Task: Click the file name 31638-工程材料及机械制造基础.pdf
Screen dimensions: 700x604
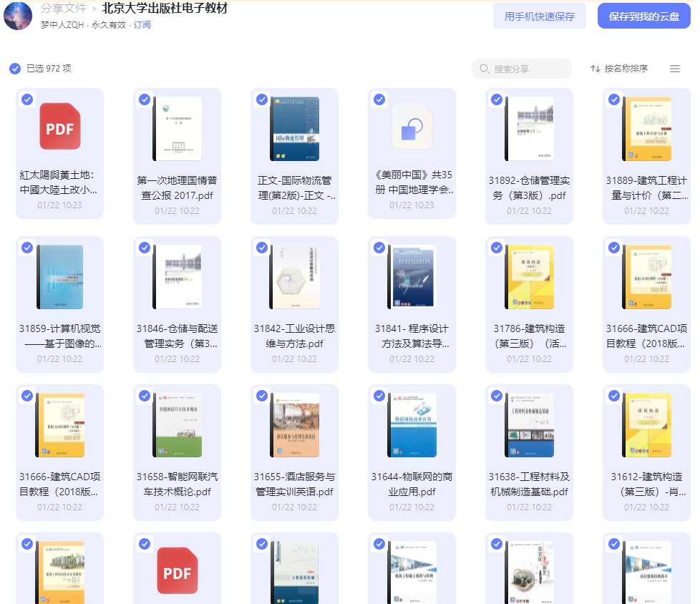Action: click(x=530, y=484)
